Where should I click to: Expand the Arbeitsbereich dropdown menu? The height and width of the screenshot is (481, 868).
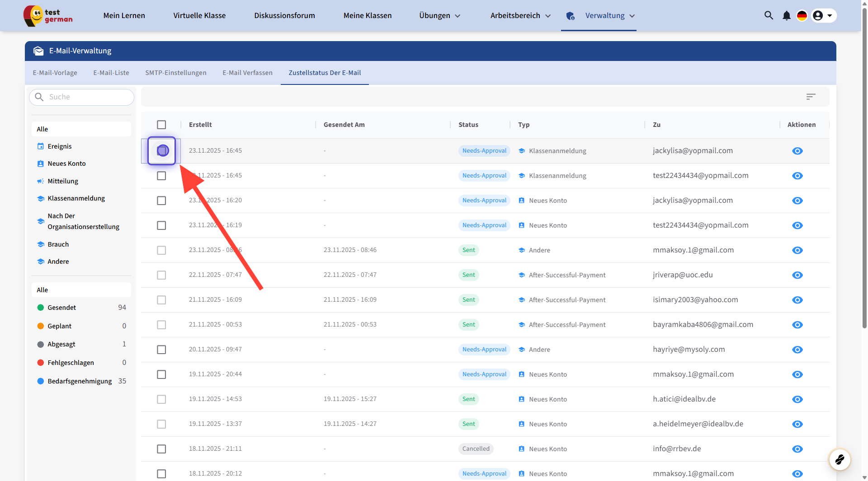point(520,16)
